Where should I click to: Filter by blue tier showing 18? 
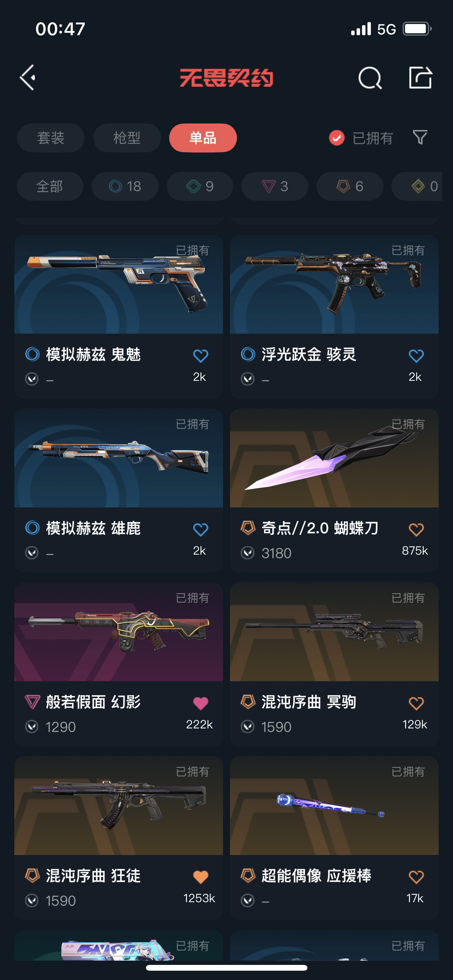[125, 186]
